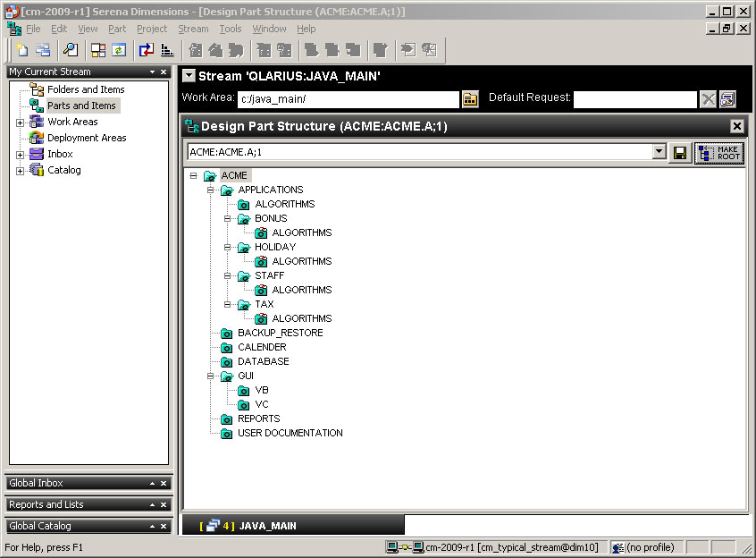Click the Work Areas tree icon
Image resolution: width=756 pixels, height=558 pixels.
tap(37, 122)
